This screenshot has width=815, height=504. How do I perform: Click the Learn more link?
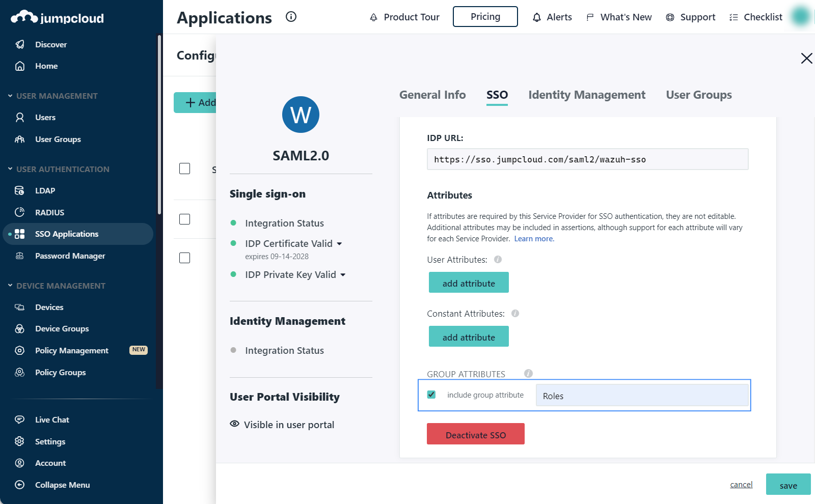coord(534,239)
